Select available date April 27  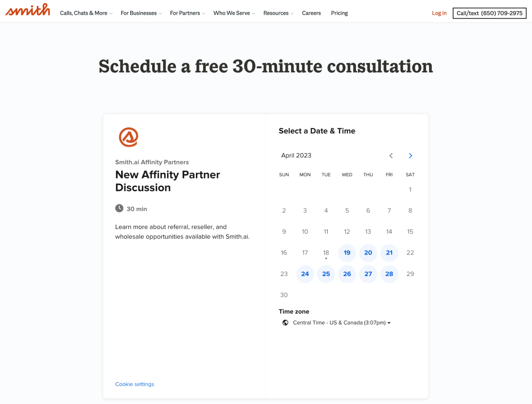tap(368, 274)
